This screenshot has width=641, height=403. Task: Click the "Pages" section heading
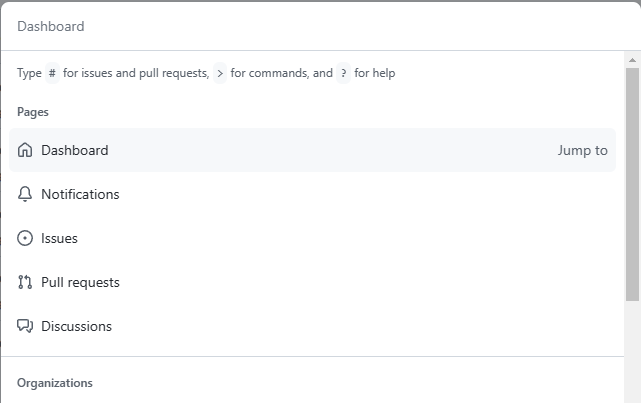pyautogui.click(x=33, y=112)
